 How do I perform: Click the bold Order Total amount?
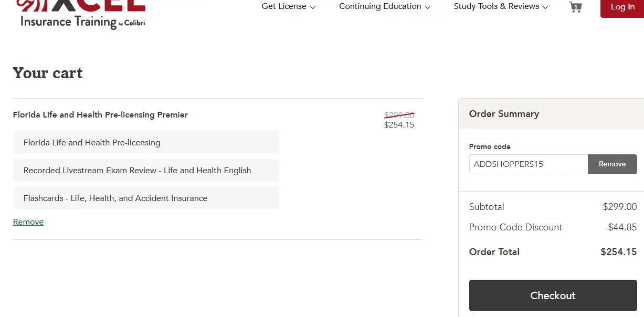click(x=618, y=252)
